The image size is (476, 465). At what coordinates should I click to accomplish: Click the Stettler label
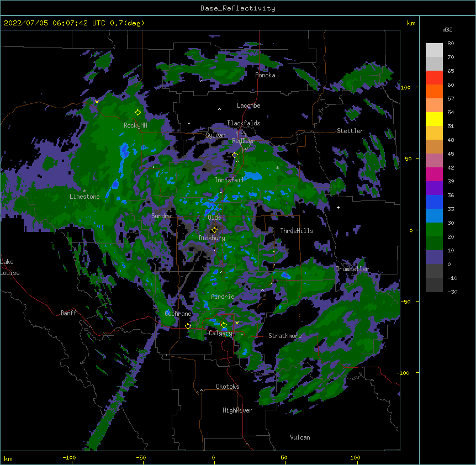350,131
